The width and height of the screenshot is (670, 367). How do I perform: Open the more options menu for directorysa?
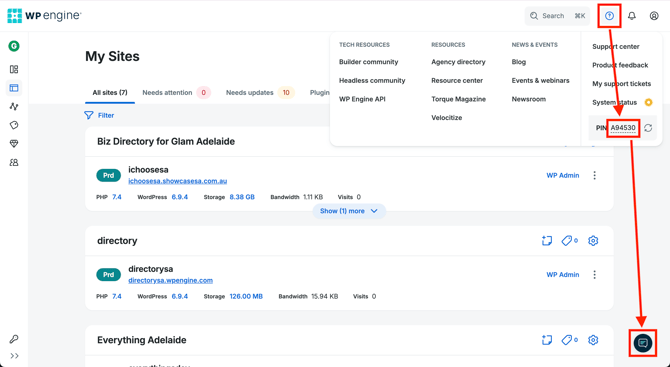coord(594,275)
